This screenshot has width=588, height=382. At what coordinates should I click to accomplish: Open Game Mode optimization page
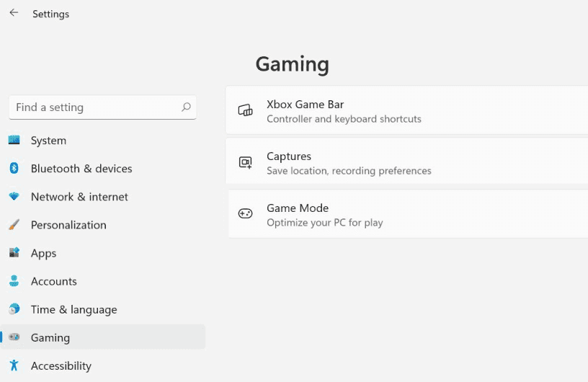click(408, 214)
